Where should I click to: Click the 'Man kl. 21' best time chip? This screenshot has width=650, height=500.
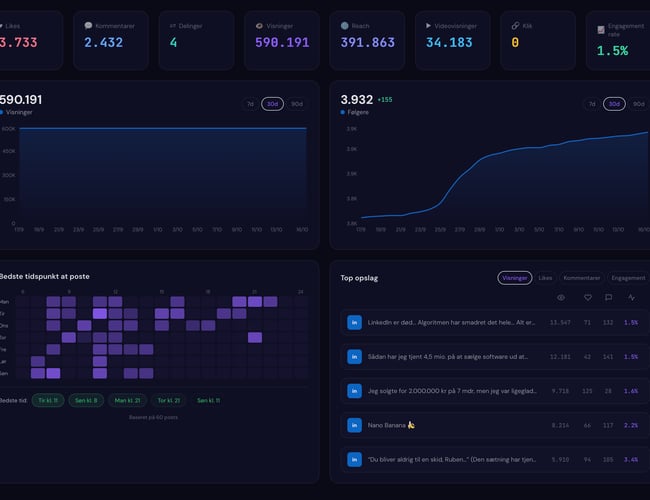pos(127,400)
